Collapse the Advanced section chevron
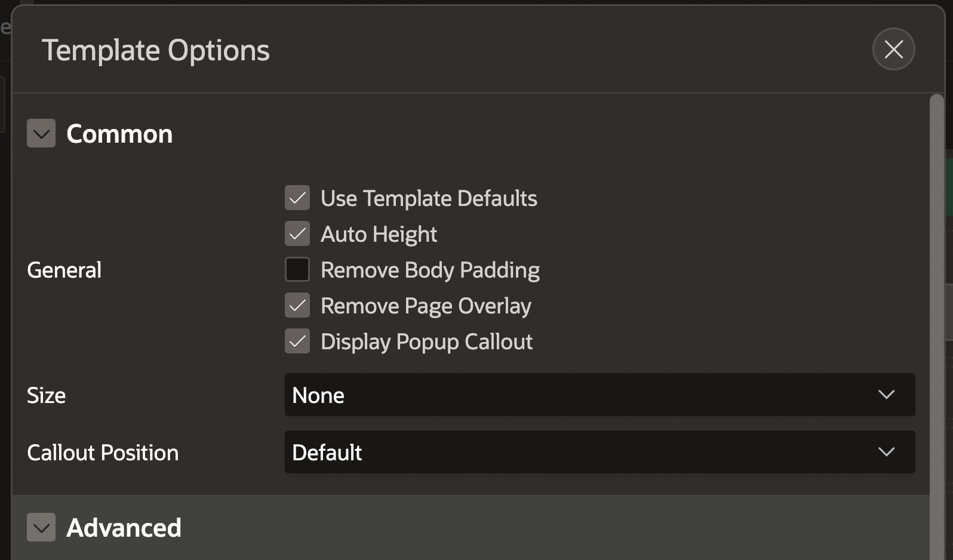Screen dimensions: 953x560 pyautogui.click(x=41, y=527)
